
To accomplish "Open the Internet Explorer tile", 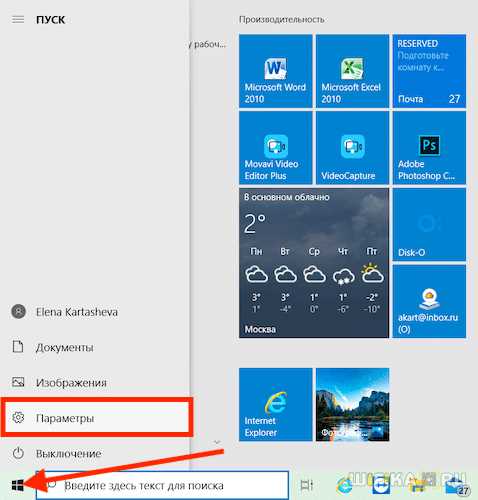I will click(275, 405).
